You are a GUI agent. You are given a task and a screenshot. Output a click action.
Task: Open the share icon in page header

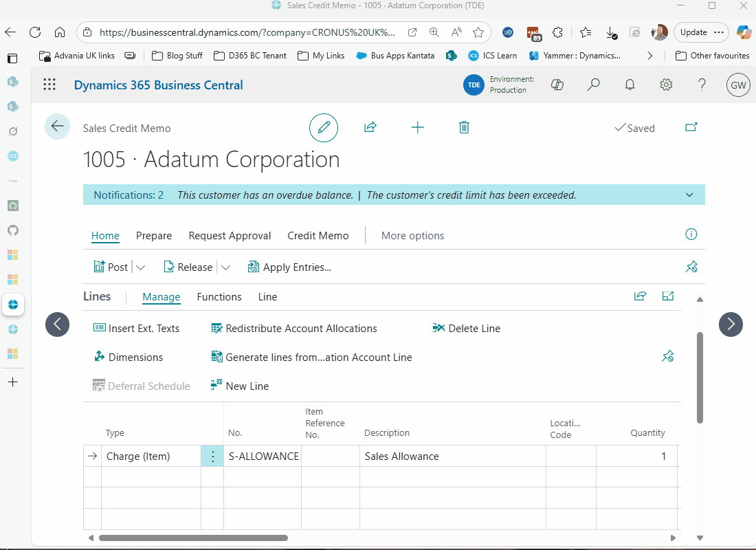[370, 127]
